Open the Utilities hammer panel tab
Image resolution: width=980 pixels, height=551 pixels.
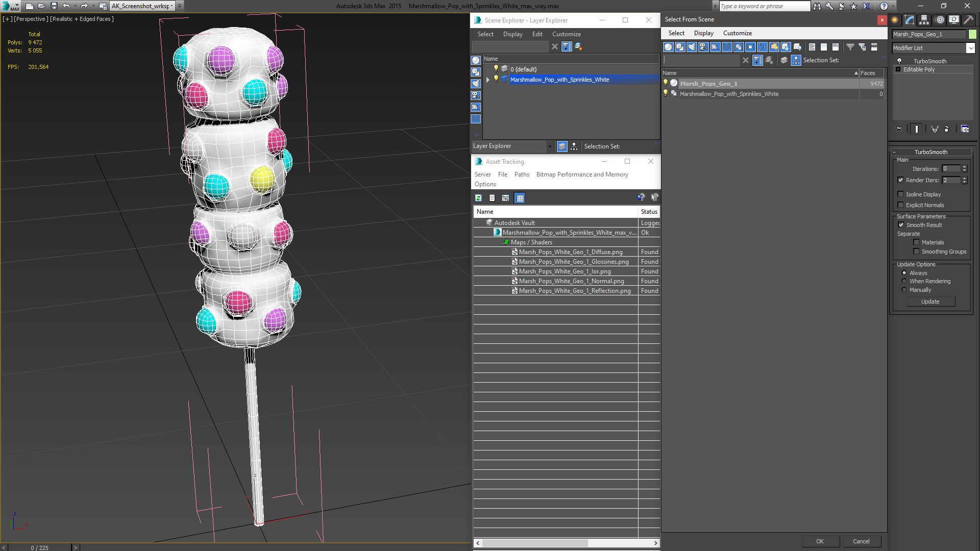(x=968, y=20)
